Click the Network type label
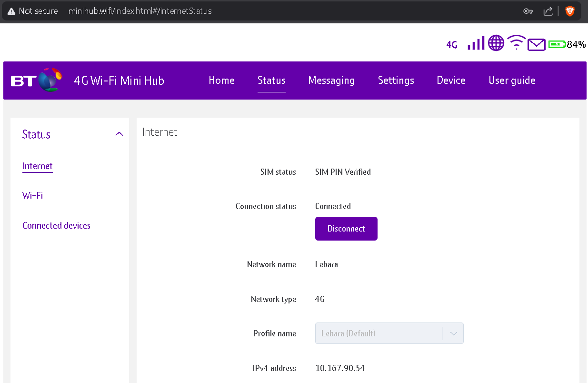The image size is (588, 383). [273, 299]
